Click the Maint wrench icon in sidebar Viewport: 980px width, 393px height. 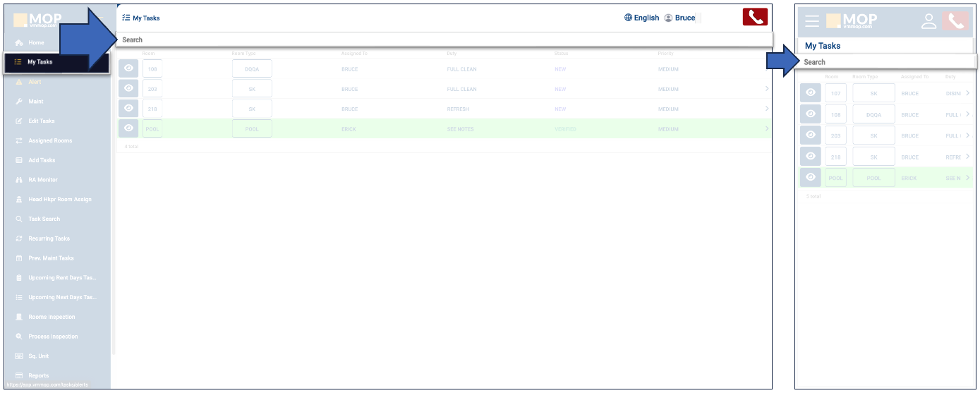click(19, 102)
